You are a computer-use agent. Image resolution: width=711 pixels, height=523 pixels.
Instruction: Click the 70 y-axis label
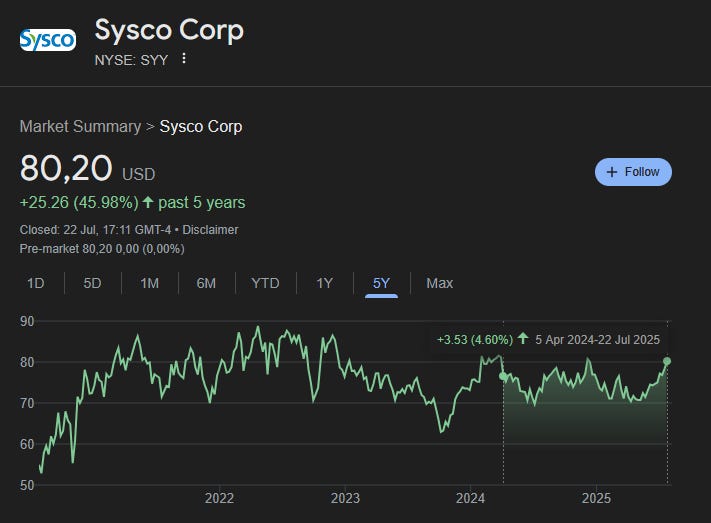pyautogui.click(x=27, y=403)
